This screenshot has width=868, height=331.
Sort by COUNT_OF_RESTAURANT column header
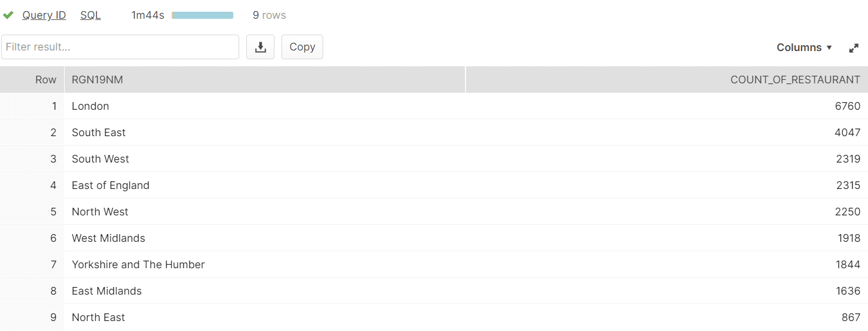pos(666,80)
